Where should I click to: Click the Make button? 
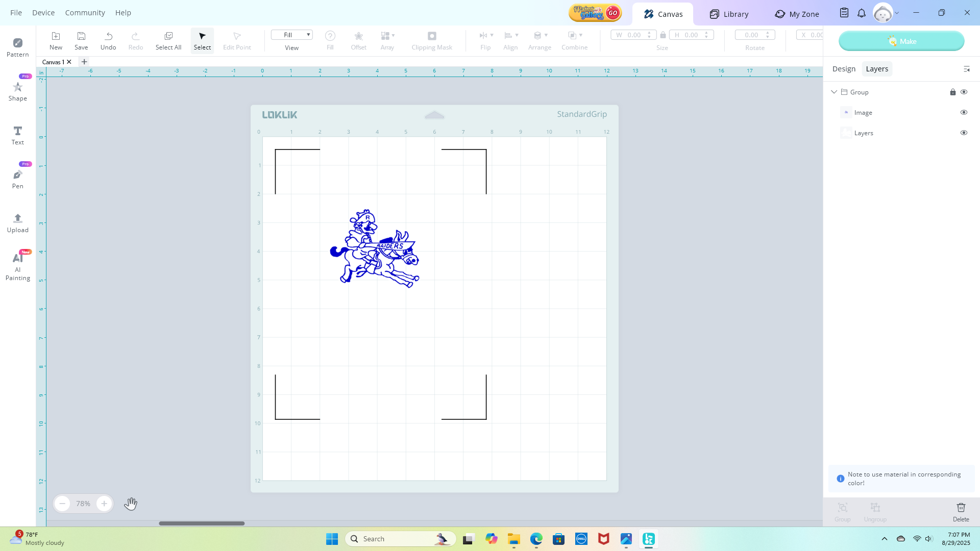click(x=901, y=41)
